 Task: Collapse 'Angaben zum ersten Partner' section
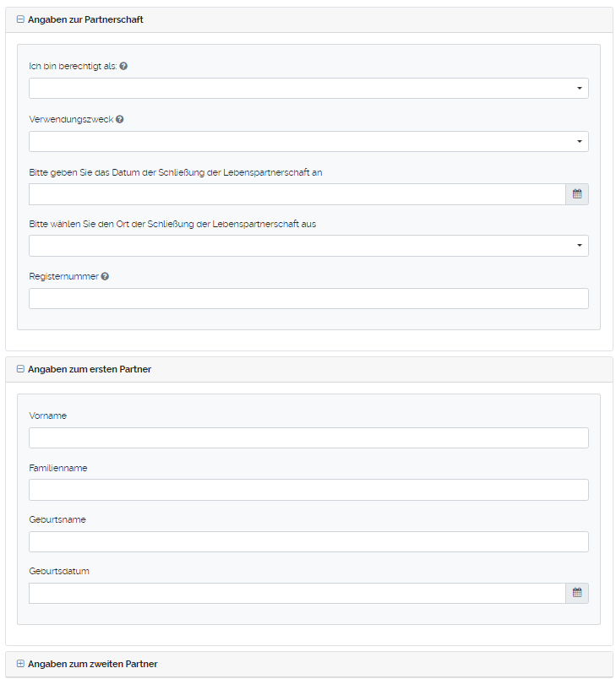pyautogui.click(x=20, y=369)
